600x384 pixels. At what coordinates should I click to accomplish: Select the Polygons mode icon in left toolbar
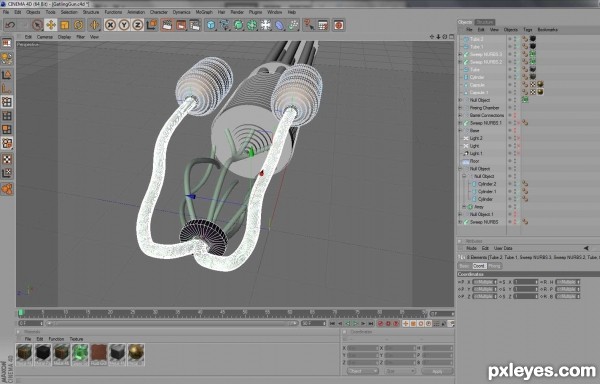tap(7, 130)
